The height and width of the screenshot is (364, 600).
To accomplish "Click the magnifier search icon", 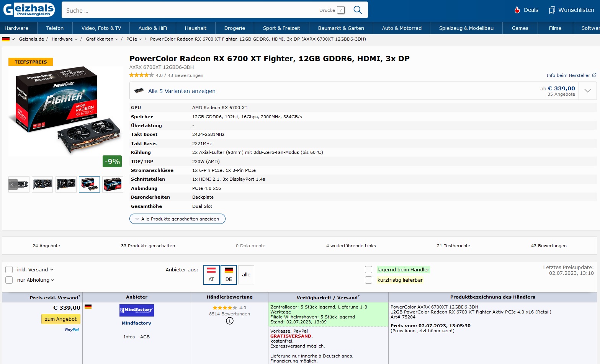I will [x=358, y=10].
